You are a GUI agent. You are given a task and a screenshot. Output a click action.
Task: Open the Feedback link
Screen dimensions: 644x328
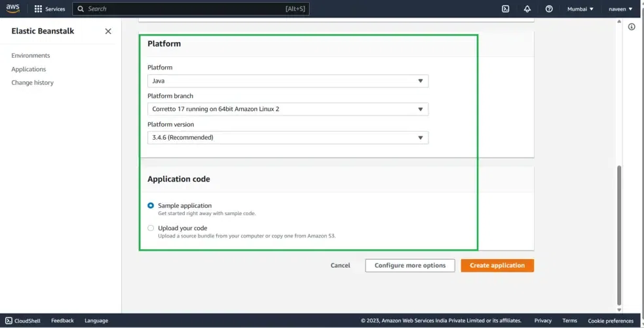point(62,321)
